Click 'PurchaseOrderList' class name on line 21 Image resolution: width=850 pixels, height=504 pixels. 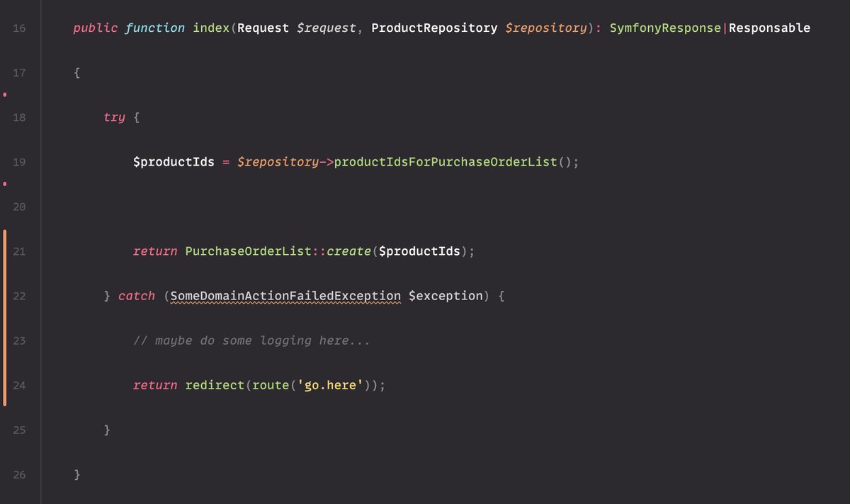coord(249,251)
